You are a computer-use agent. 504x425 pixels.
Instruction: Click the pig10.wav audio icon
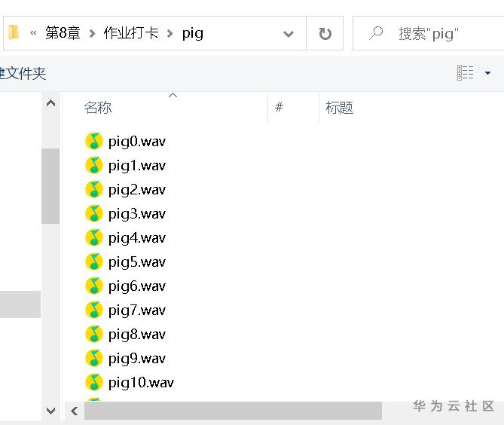pyautogui.click(x=94, y=382)
